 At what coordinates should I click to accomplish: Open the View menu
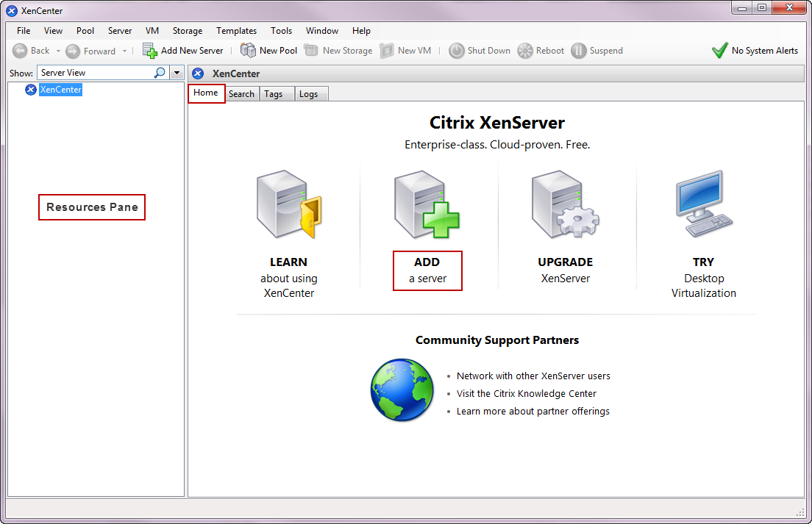[53, 31]
